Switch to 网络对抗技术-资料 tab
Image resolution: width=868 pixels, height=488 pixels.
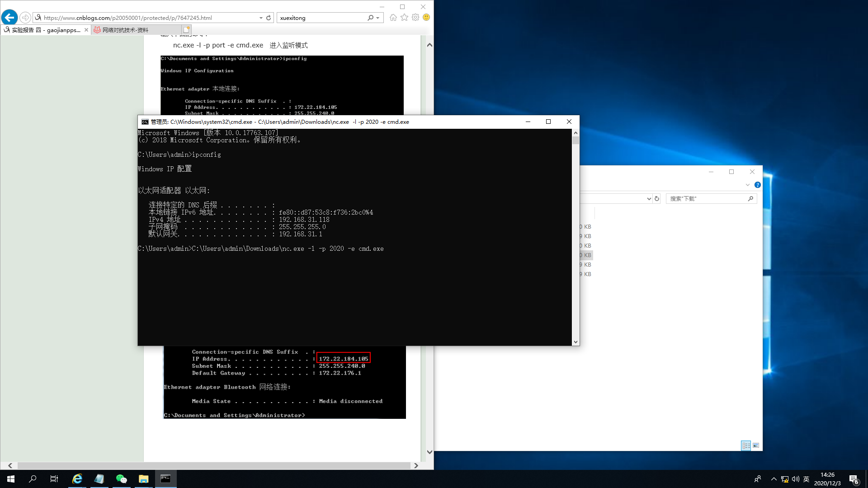[x=125, y=30]
